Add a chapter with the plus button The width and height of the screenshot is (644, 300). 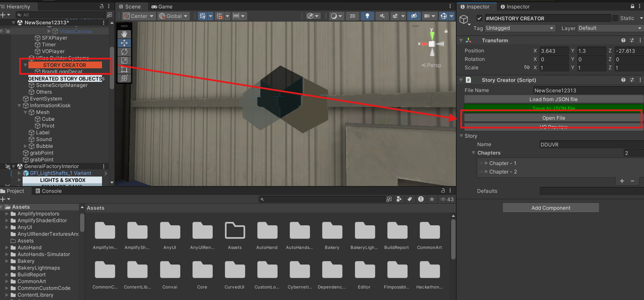pyautogui.click(x=622, y=181)
